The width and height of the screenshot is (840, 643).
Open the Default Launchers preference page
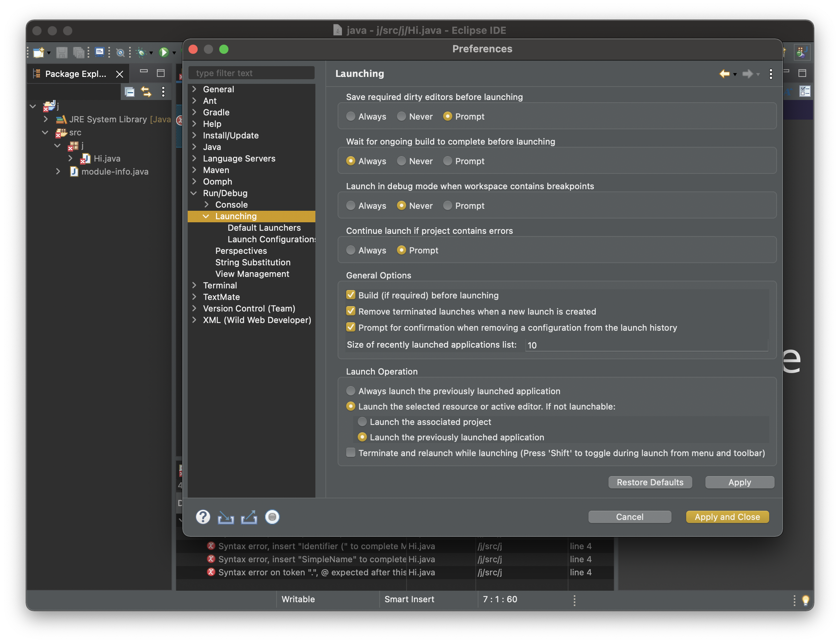[264, 228]
